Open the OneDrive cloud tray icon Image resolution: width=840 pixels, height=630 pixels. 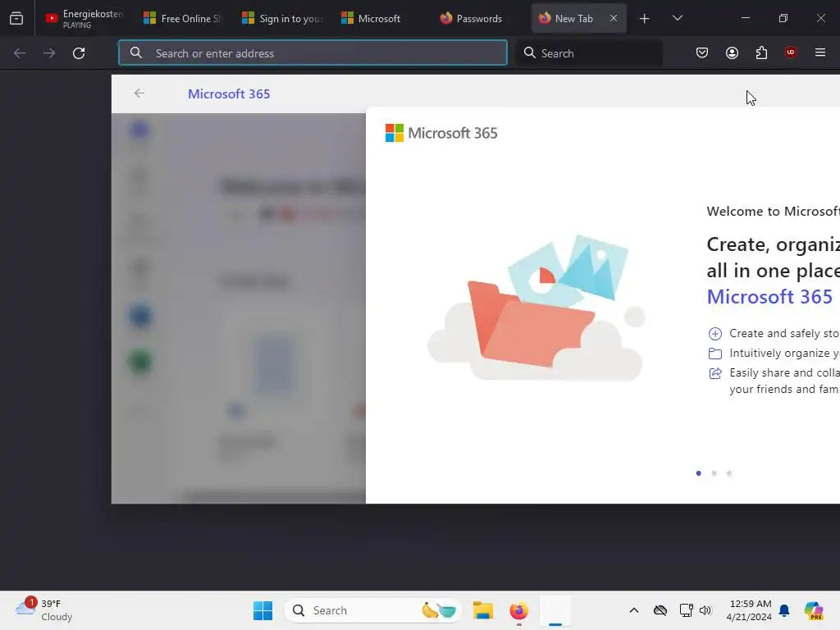pos(660,610)
